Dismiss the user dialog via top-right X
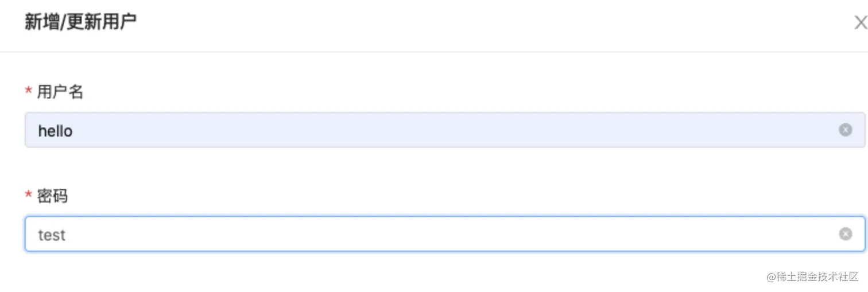This screenshot has width=868, height=292. pyautogui.click(x=860, y=23)
